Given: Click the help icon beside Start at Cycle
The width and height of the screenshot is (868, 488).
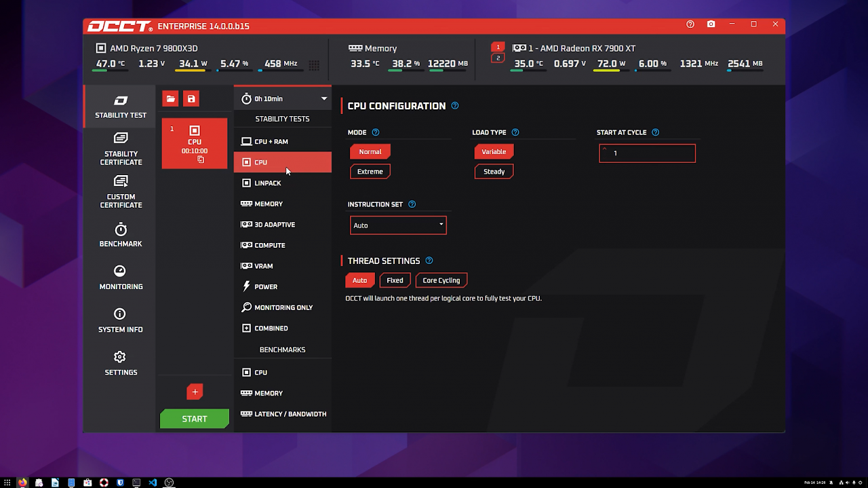Looking at the screenshot, I should point(655,132).
